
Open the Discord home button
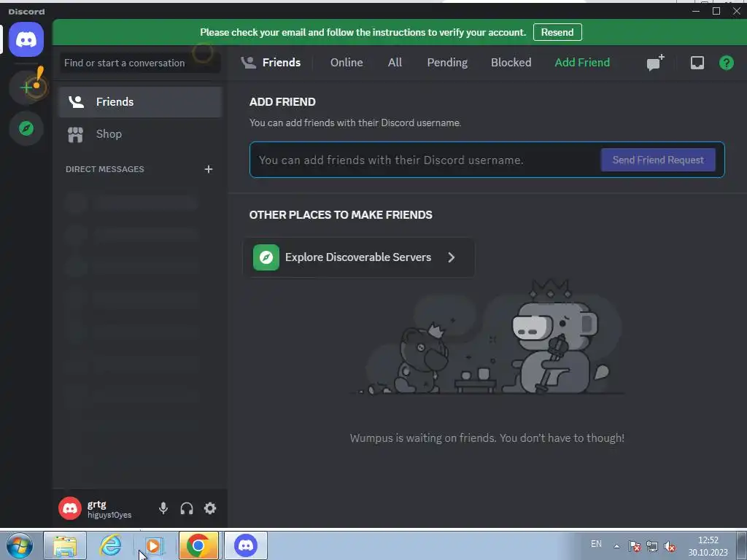[x=26, y=39]
